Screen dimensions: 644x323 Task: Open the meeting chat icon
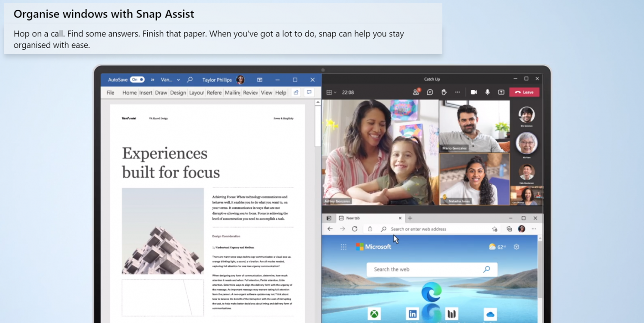[x=430, y=92]
